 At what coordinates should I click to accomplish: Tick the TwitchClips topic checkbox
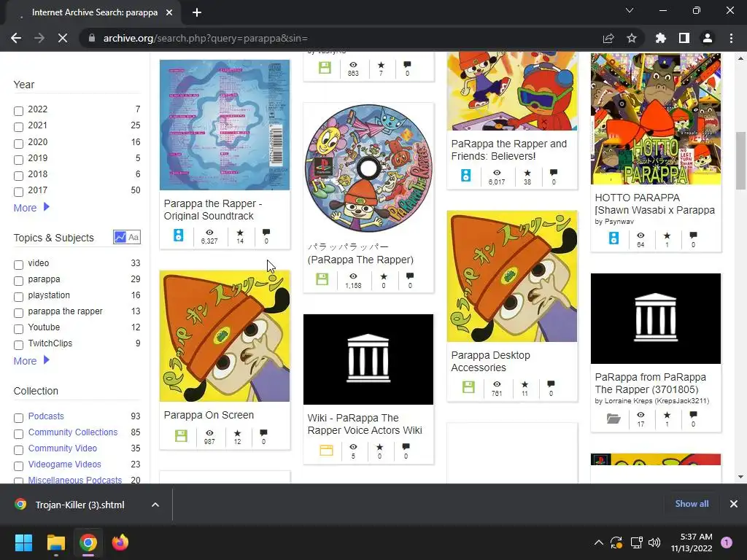coord(18,345)
